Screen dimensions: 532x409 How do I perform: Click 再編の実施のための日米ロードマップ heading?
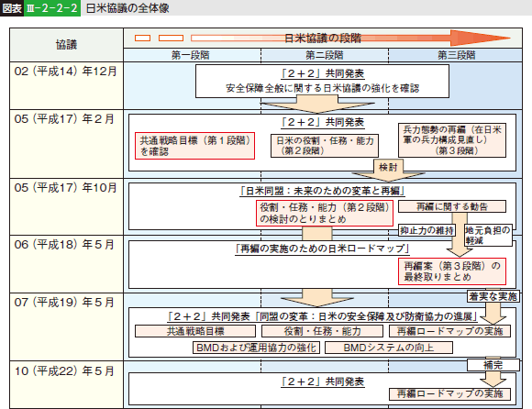(x=322, y=249)
